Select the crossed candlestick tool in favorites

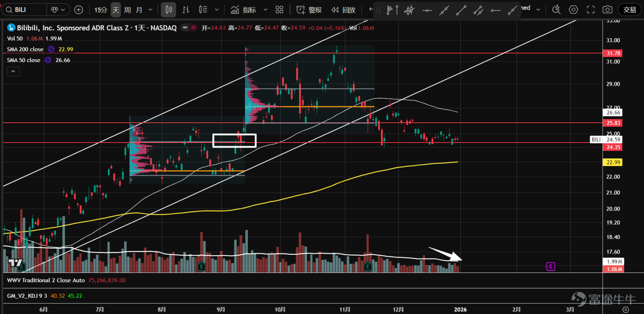(x=409, y=10)
